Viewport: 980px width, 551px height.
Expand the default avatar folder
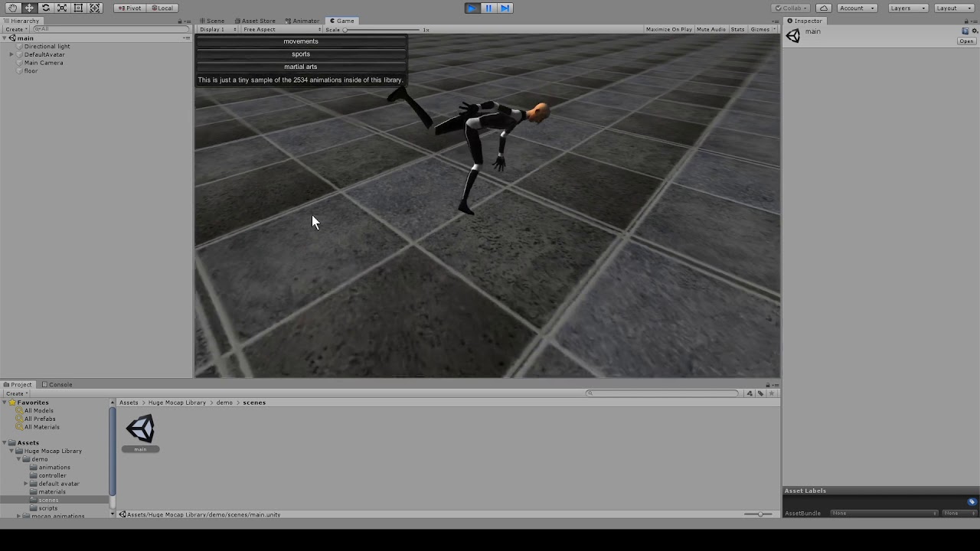(25, 484)
